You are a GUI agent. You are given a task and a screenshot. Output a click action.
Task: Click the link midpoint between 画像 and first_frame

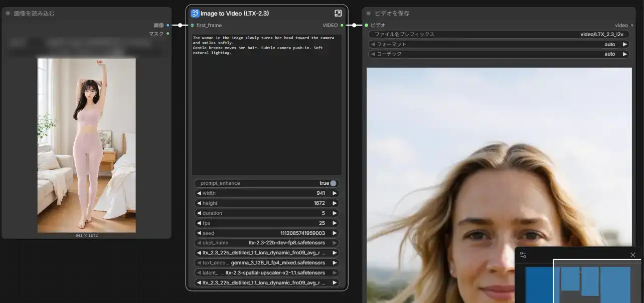(180, 25)
